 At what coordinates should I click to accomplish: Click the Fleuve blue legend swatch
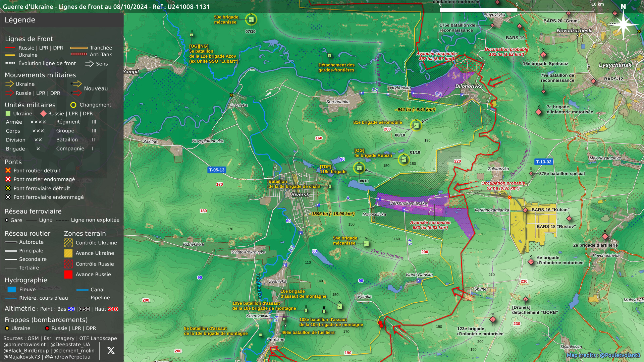12,290
